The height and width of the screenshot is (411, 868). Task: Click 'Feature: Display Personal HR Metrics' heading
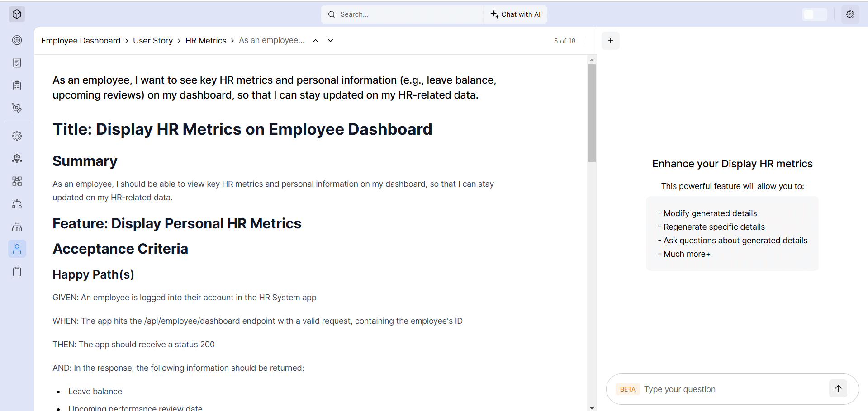pyautogui.click(x=177, y=223)
